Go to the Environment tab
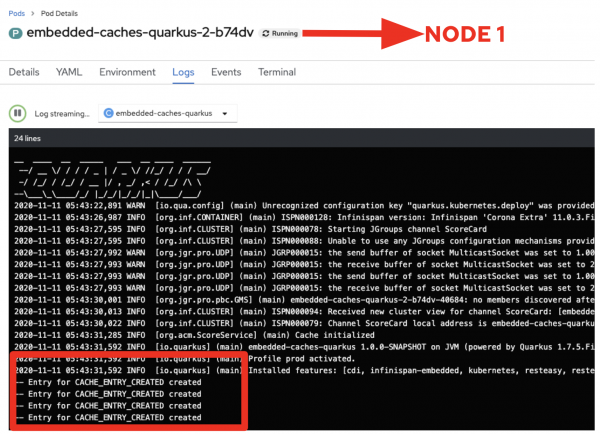 (x=127, y=73)
